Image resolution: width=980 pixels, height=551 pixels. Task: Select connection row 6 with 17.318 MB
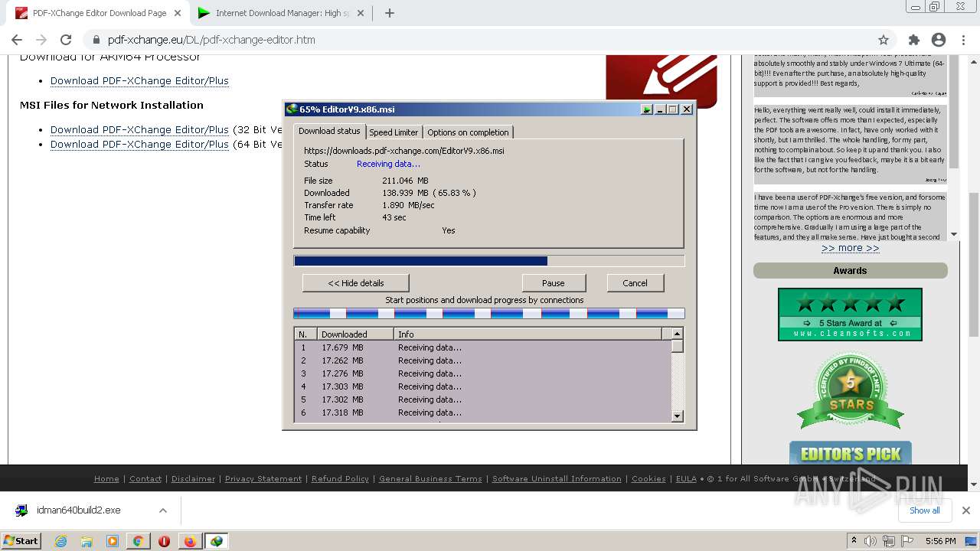point(483,412)
